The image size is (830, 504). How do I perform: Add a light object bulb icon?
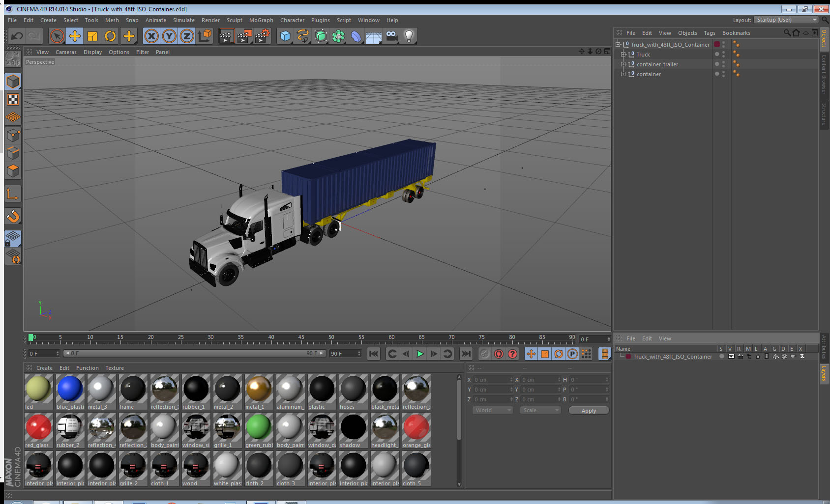[x=409, y=36]
